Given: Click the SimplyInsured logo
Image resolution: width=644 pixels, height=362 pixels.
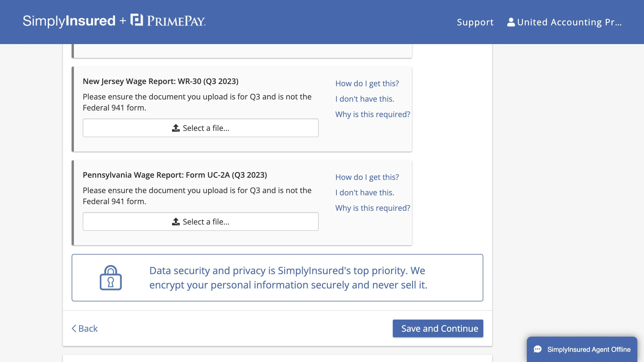Looking at the screenshot, I should [69, 21].
